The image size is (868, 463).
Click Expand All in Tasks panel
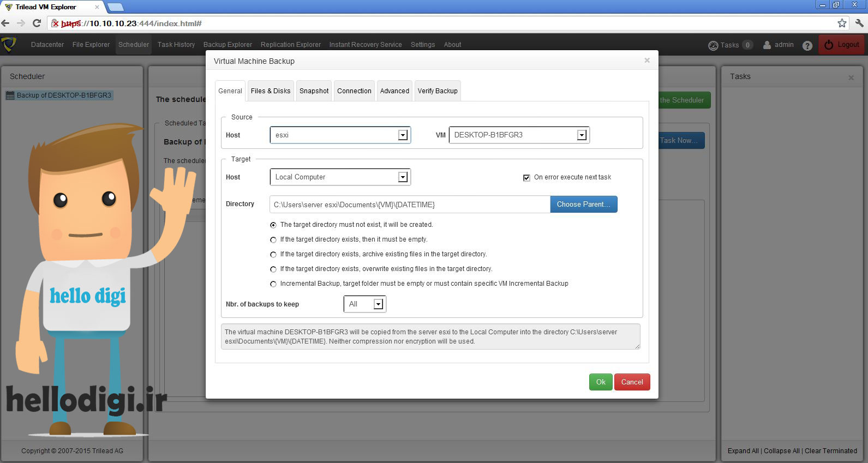click(x=743, y=451)
